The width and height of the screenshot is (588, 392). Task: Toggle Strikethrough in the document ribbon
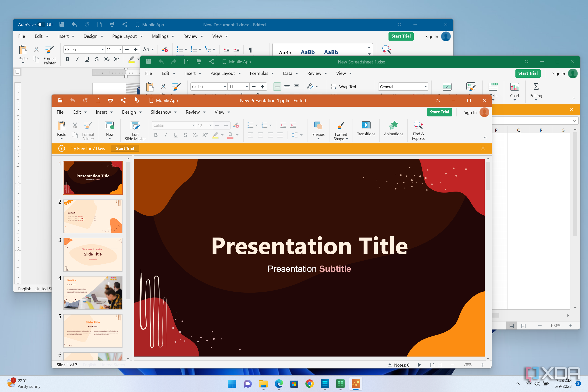coord(97,59)
